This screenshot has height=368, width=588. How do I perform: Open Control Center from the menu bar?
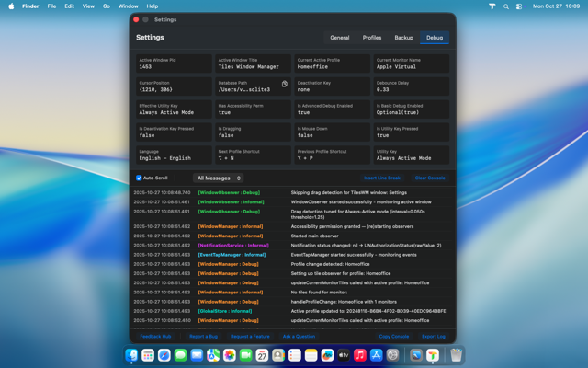point(519,6)
